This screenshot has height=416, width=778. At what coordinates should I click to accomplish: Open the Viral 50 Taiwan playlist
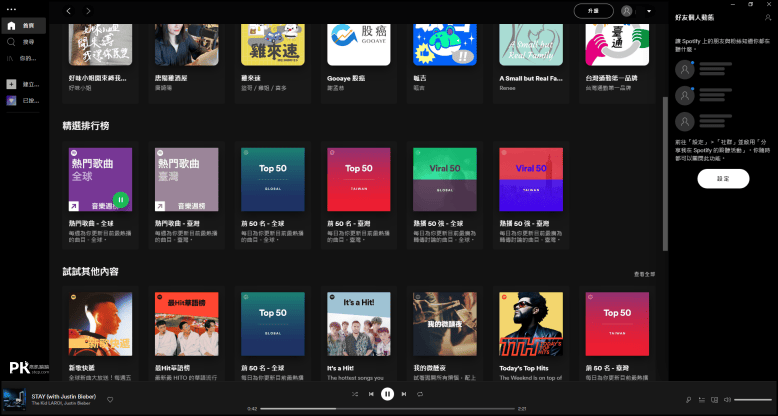(x=531, y=179)
